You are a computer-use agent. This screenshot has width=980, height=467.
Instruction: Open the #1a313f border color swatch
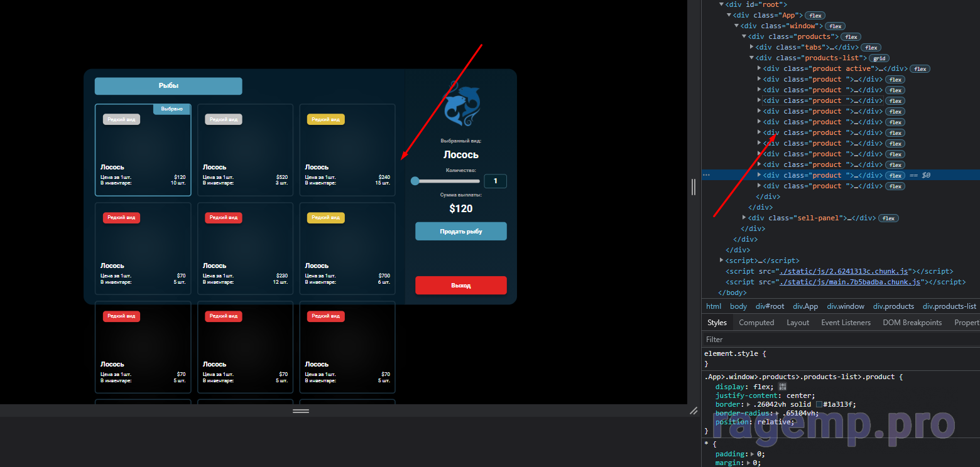click(x=819, y=405)
